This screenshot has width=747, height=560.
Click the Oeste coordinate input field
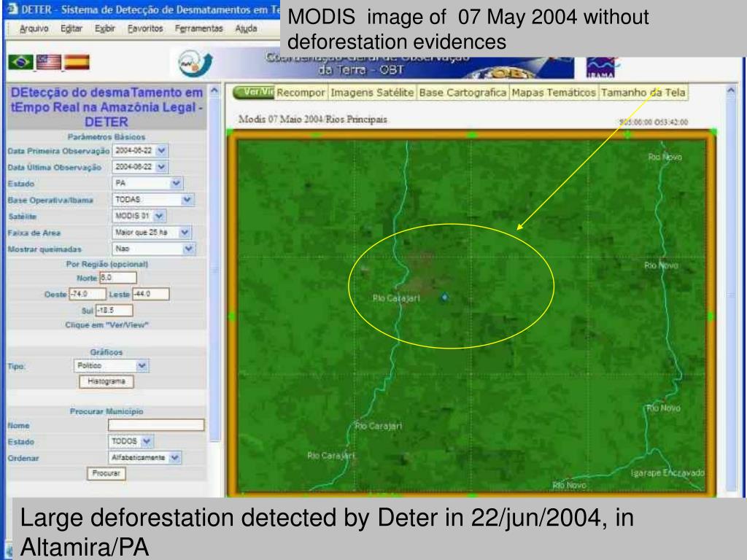click(88, 294)
